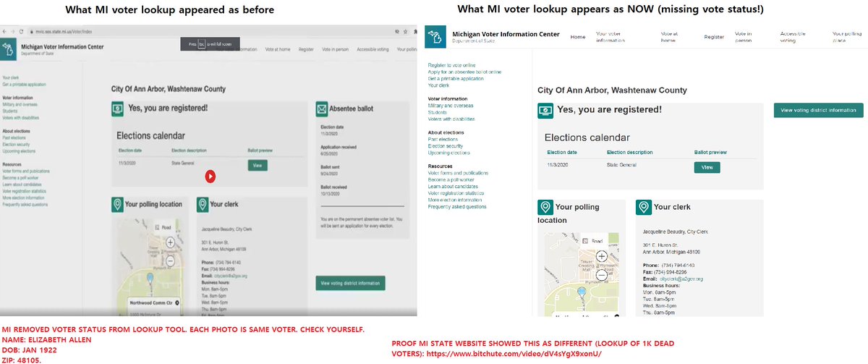Open Election security in left sidebar
The width and height of the screenshot is (868, 364).
[17, 144]
